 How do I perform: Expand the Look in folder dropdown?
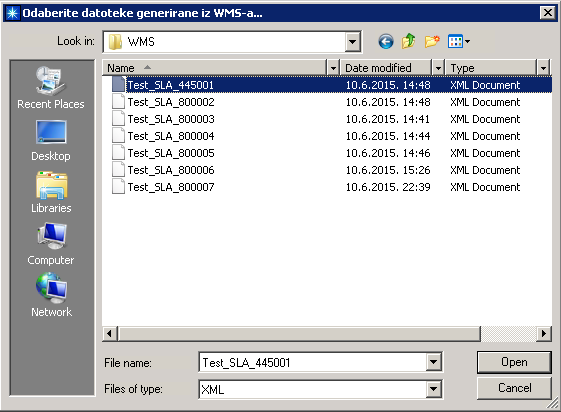tap(352, 42)
